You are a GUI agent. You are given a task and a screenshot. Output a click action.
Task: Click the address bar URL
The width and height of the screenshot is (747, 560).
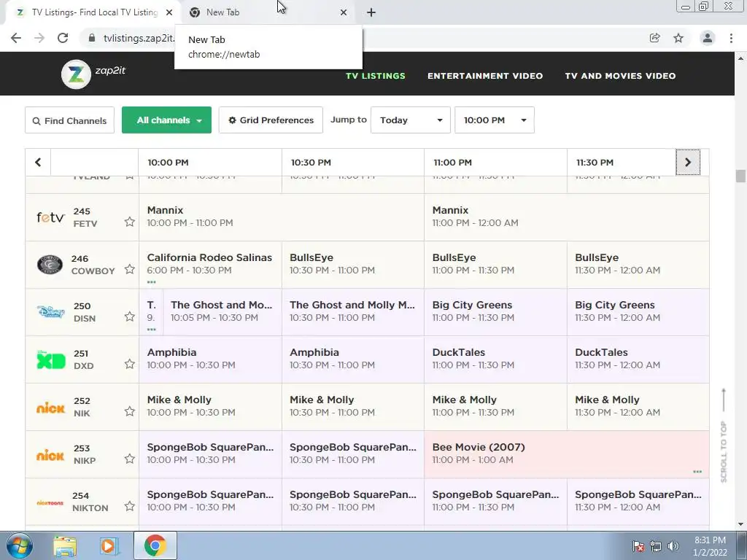pos(138,38)
